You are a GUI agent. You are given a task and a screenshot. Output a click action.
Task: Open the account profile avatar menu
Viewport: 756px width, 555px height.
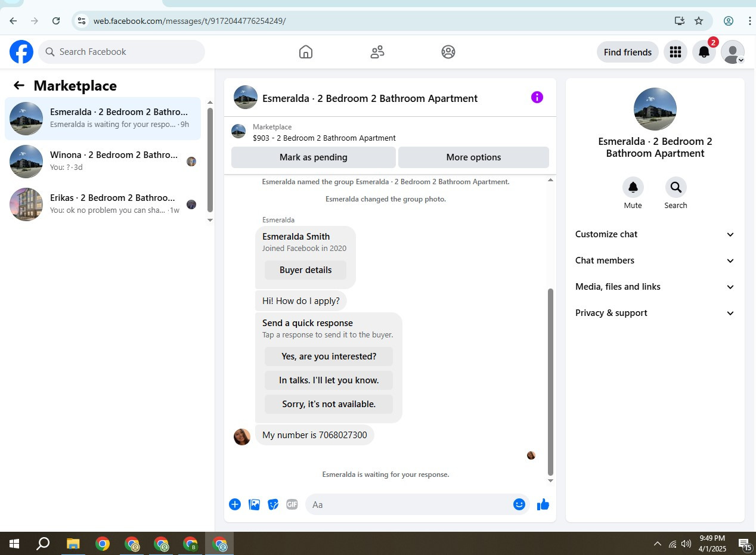tap(732, 52)
